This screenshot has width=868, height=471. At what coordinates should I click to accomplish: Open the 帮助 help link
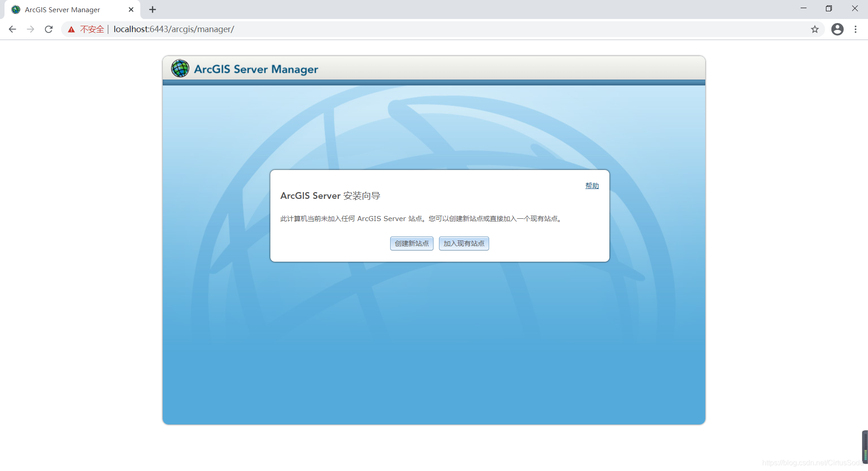(592, 185)
